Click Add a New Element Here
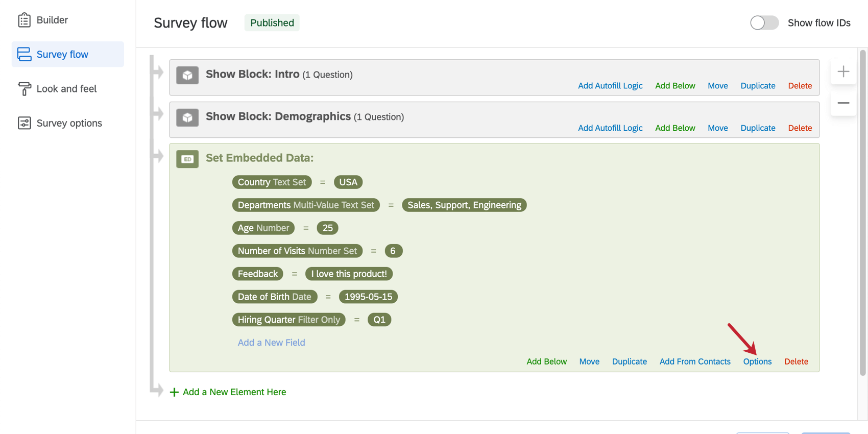This screenshot has height=434, width=868. coord(234,392)
